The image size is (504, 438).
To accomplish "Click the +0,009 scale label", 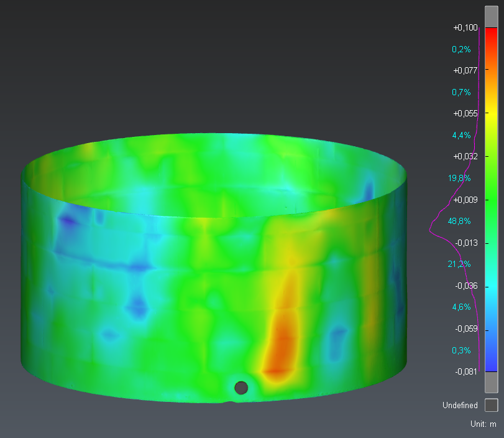I will click(465, 200).
